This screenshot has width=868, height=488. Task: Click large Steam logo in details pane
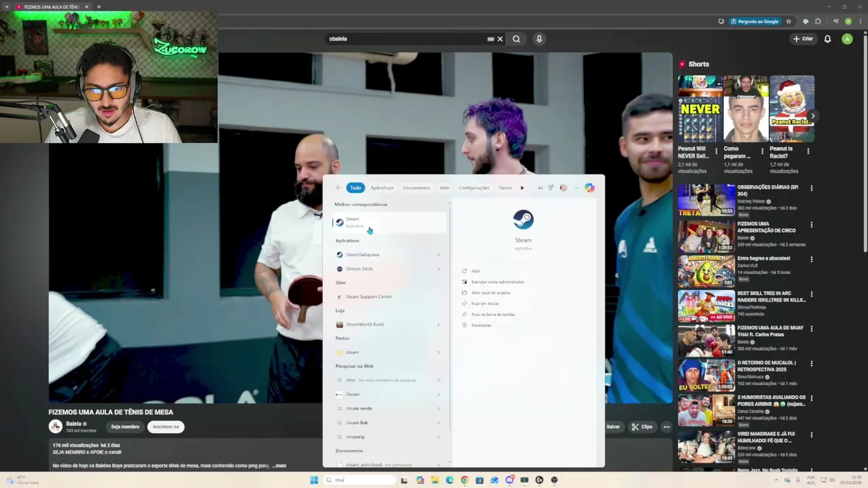[x=523, y=220]
